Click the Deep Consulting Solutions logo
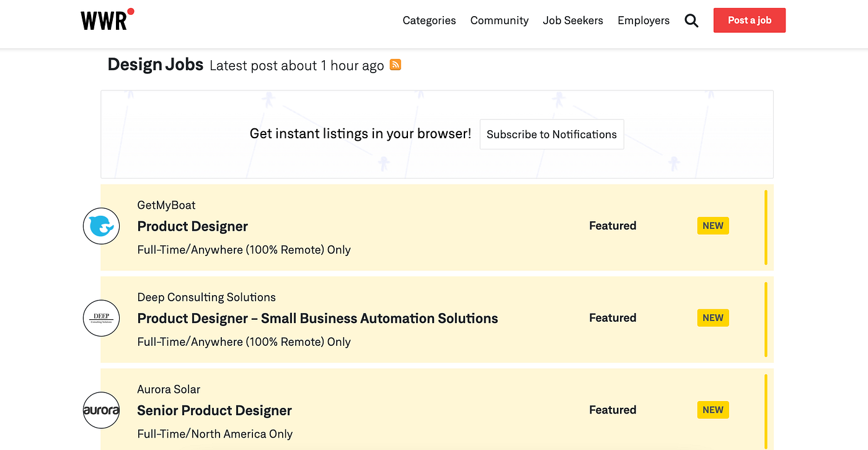The image size is (868, 450). (x=101, y=318)
